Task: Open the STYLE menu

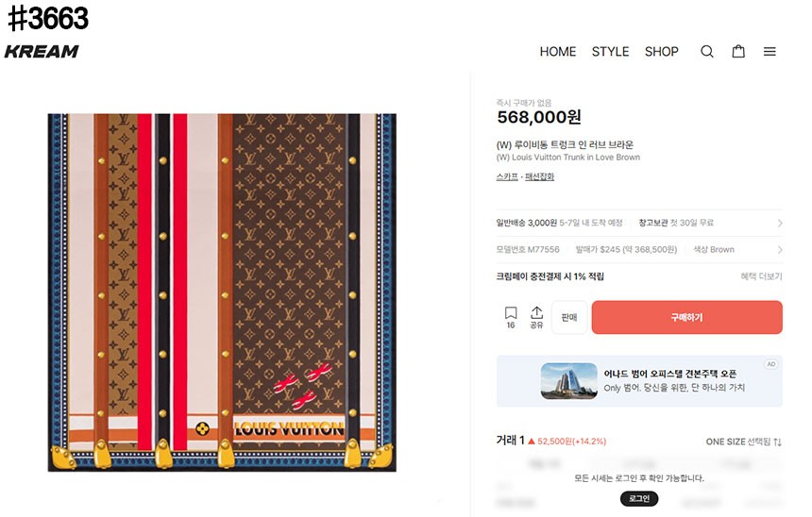Action: [x=610, y=52]
